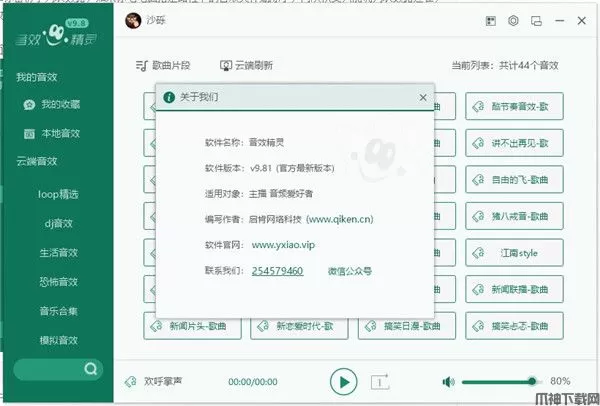600x406 pixels.
Task: Play the 猪八戒音-歌曲 sound effect
Action: tap(514, 216)
